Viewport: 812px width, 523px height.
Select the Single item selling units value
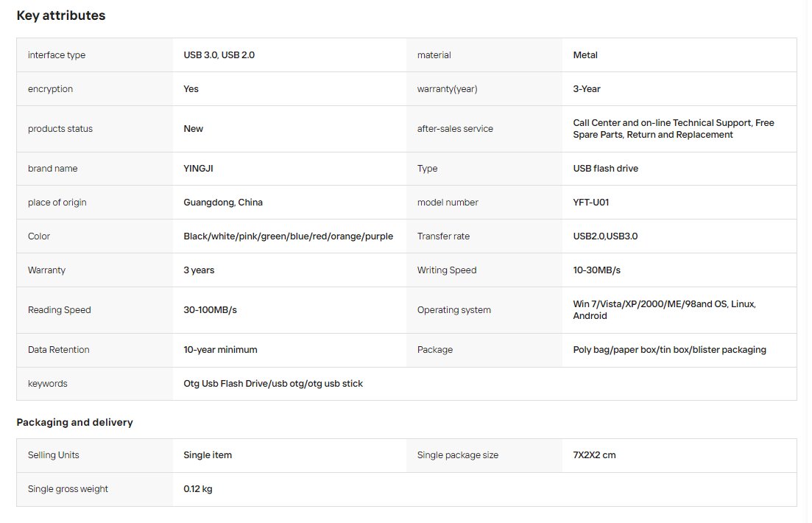[207, 455]
